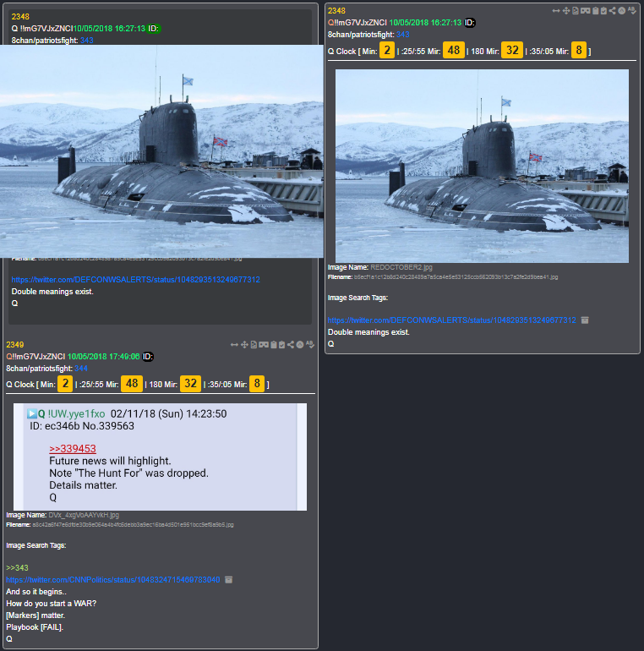Click the clipboard checkmark icon on post 2349
644x651 pixels.
(281, 345)
